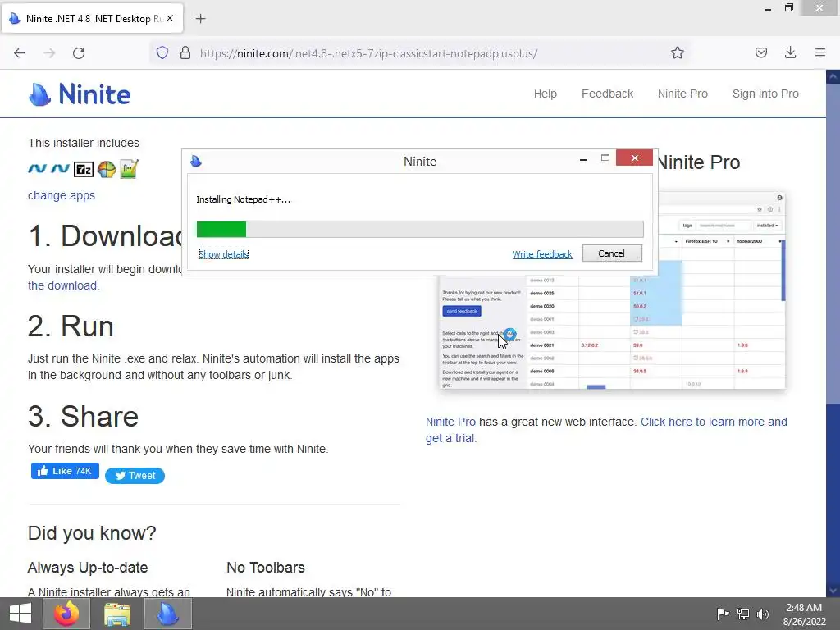Click the '2. Run' heading

click(71, 326)
